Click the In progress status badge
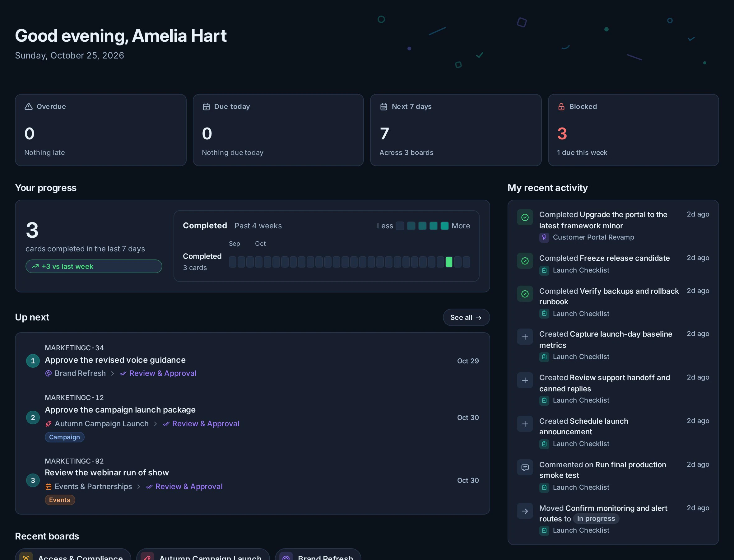Viewport: 734px width, 560px height. pos(596,519)
